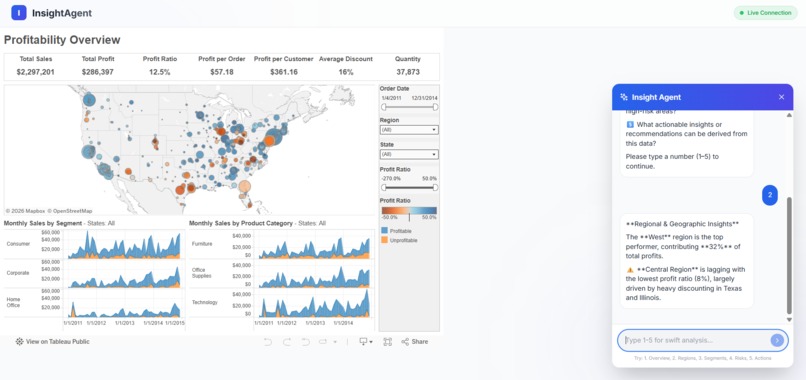The height and width of the screenshot is (380, 806).
Task: Expand the Pause dropdown arrow in toolbar
Action: point(335,341)
